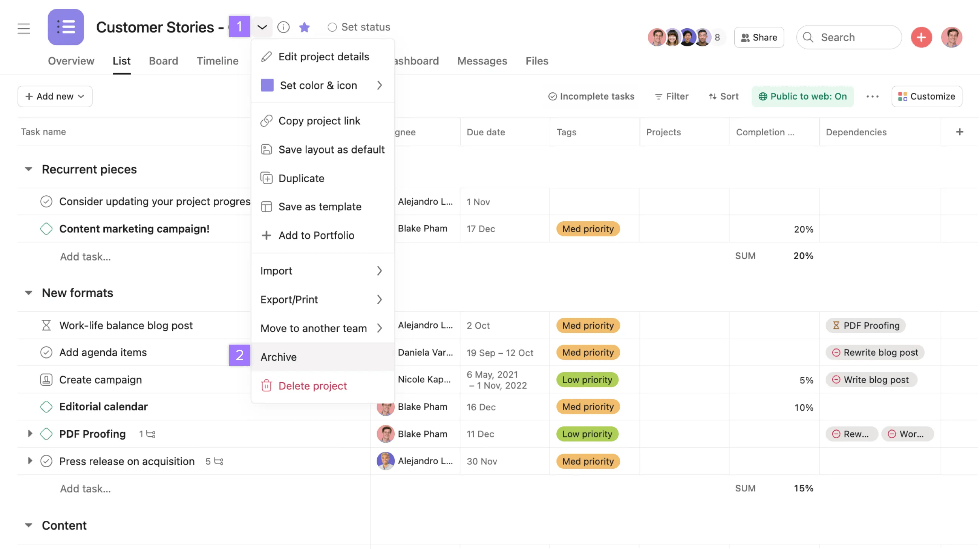Click the search magnifier icon
The width and height of the screenshot is (980, 549).
pos(809,37)
